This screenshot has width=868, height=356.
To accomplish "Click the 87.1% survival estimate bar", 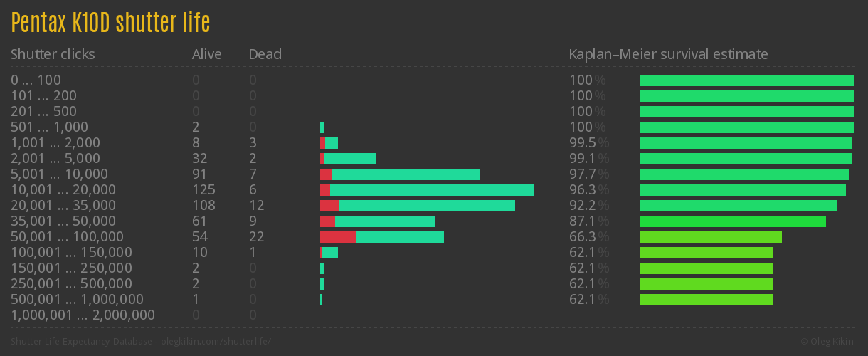I will (x=733, y=221).
